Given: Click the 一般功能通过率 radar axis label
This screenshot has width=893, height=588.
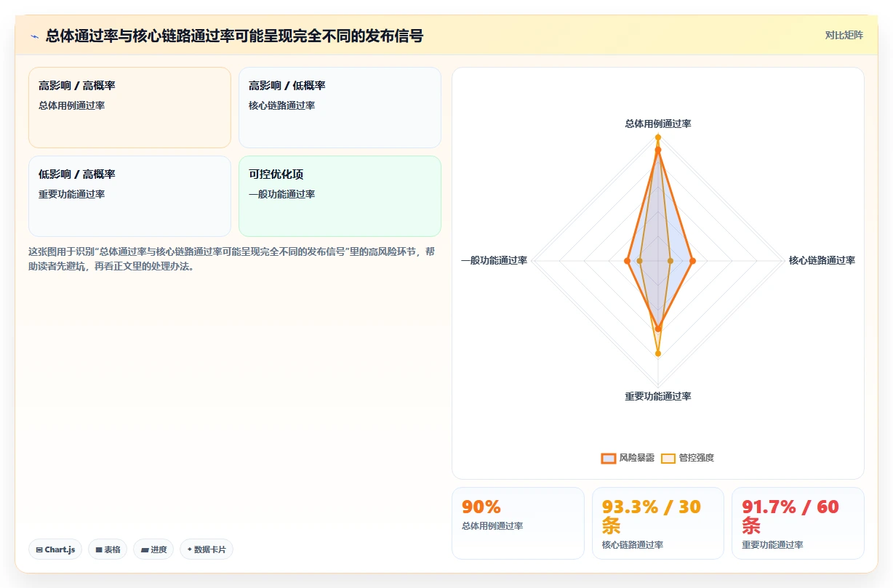Looking at the screenshot, I should pos(494,260).
